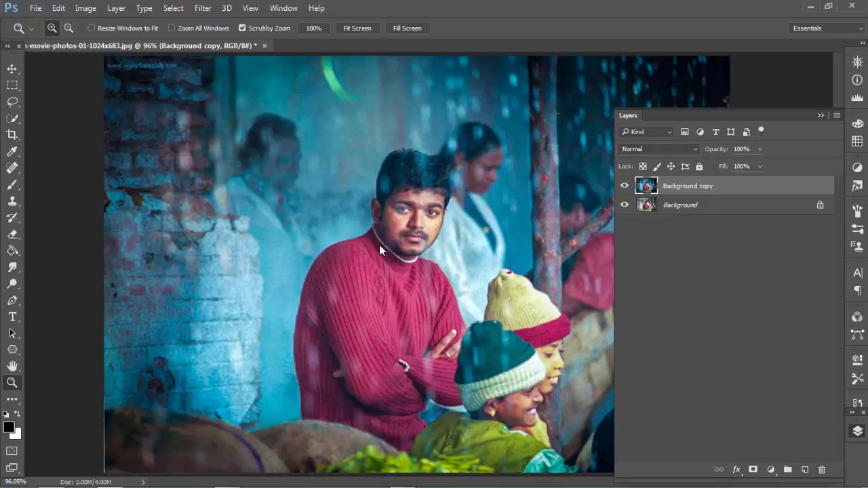The width and height of the screenshot is (868, 488).
Task: Click the 100% zoom button
Action: click(x=313, y=28)
